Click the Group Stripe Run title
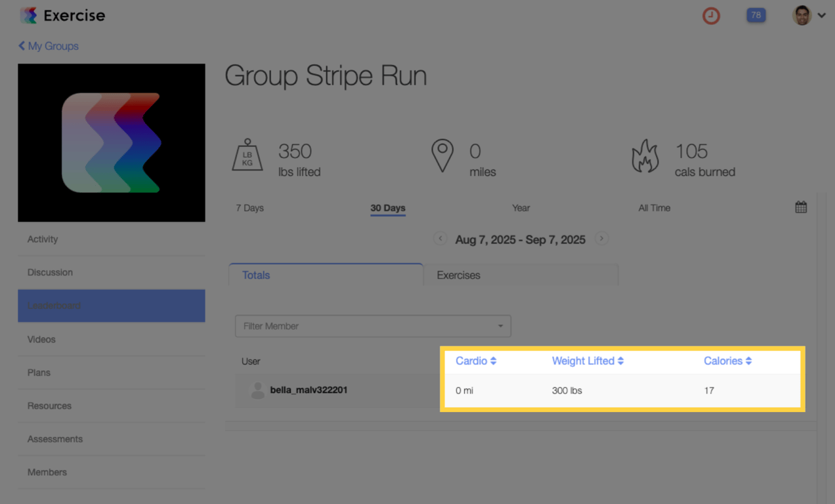Screen dimensions: 835x504 click(326, 76)
